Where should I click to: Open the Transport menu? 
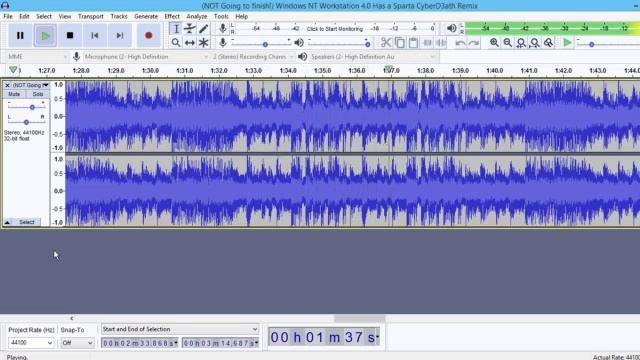(91, 16)
